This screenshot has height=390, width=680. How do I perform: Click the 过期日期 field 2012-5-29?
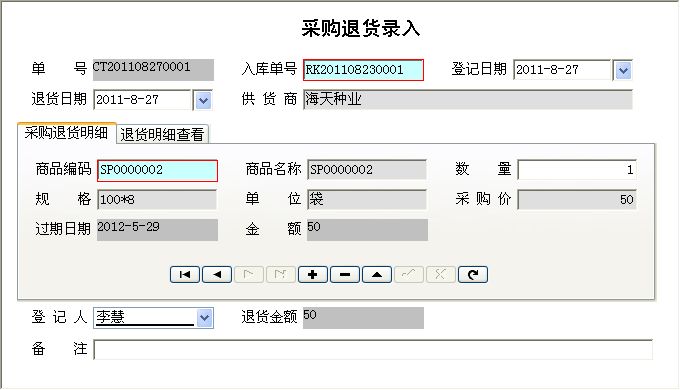pos(157,230)
